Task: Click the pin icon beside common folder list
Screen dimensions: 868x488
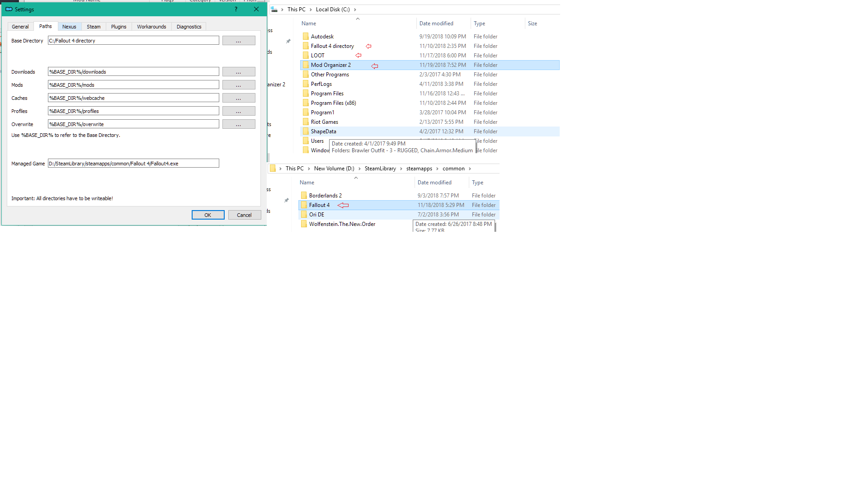Action: pyautogui.click(x=286, y=200)
